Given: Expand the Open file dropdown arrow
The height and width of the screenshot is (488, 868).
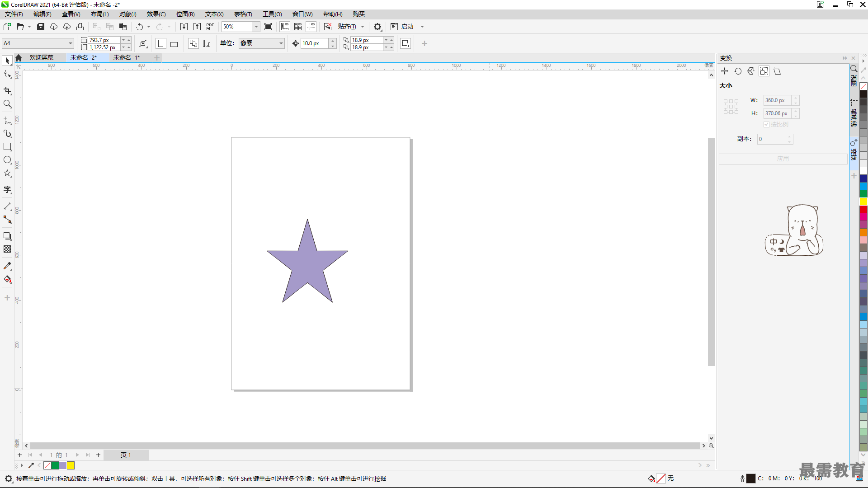Looking at the screenshot, I should pos(29,27).
